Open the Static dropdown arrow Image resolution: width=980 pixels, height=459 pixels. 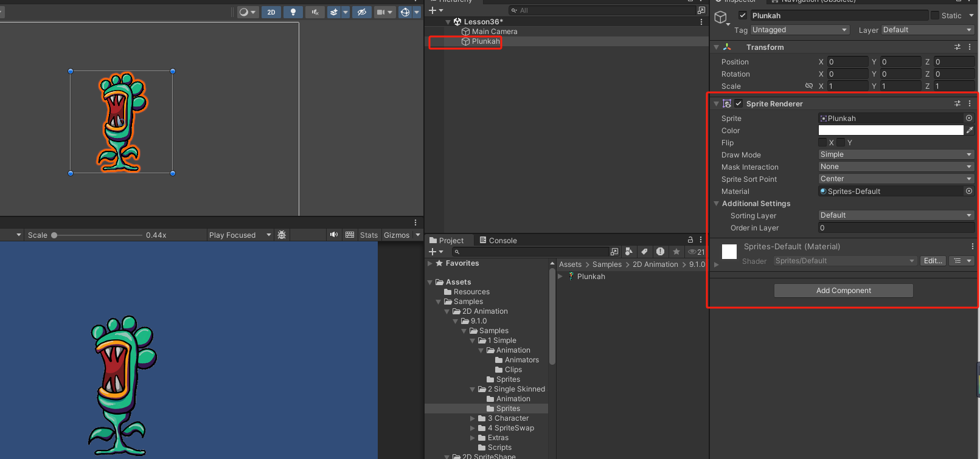pyautogui.click(x=971, y=15)
